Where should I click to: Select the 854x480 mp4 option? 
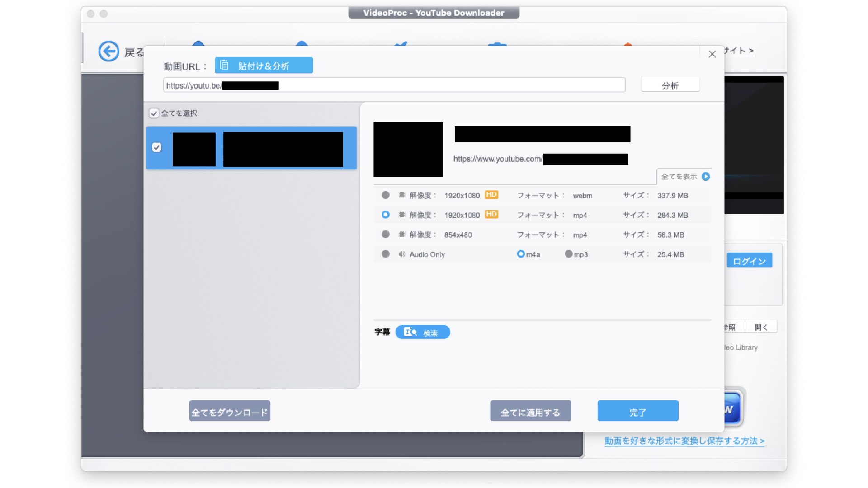click(x=385, y=235)
